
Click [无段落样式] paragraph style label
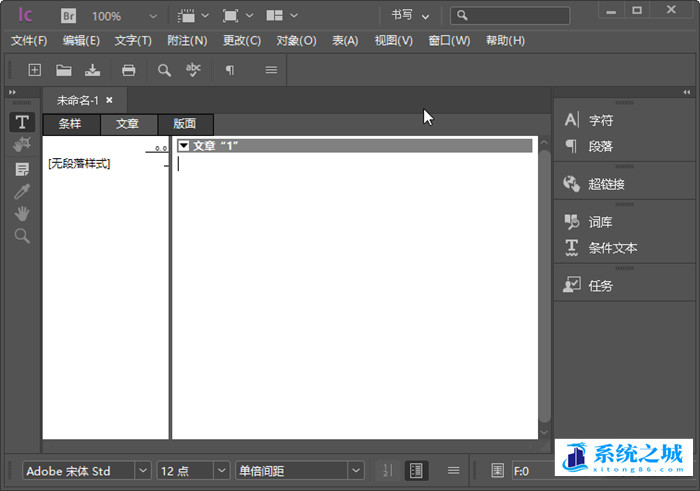click(79, 163)
